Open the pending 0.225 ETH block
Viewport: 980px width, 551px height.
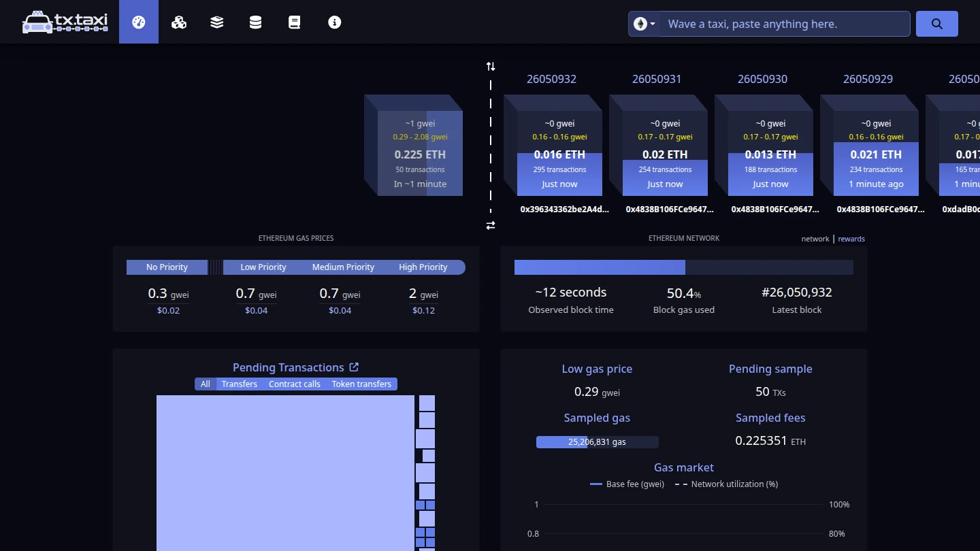click(x=413, y=146)
